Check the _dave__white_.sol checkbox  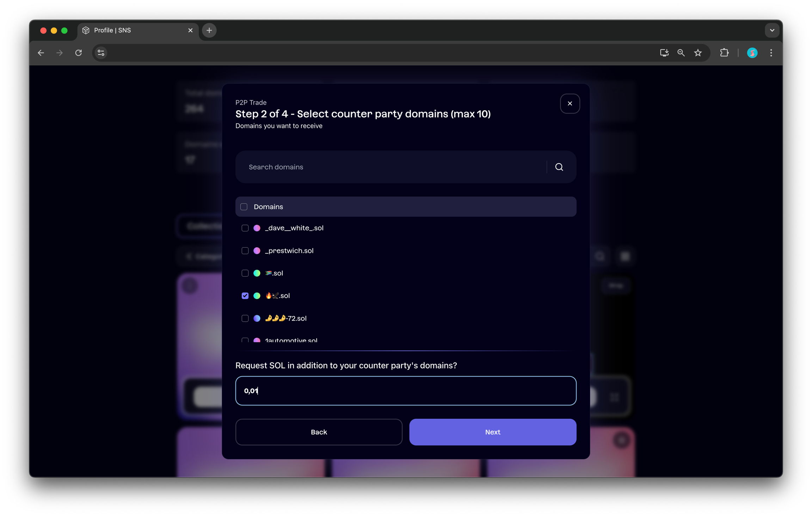click(245, 228)
